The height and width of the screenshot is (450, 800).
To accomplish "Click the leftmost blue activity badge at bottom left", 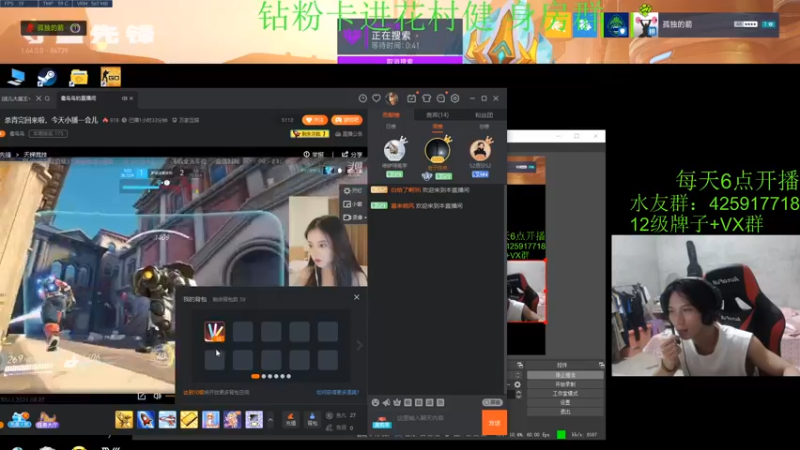I will [19, 420].
